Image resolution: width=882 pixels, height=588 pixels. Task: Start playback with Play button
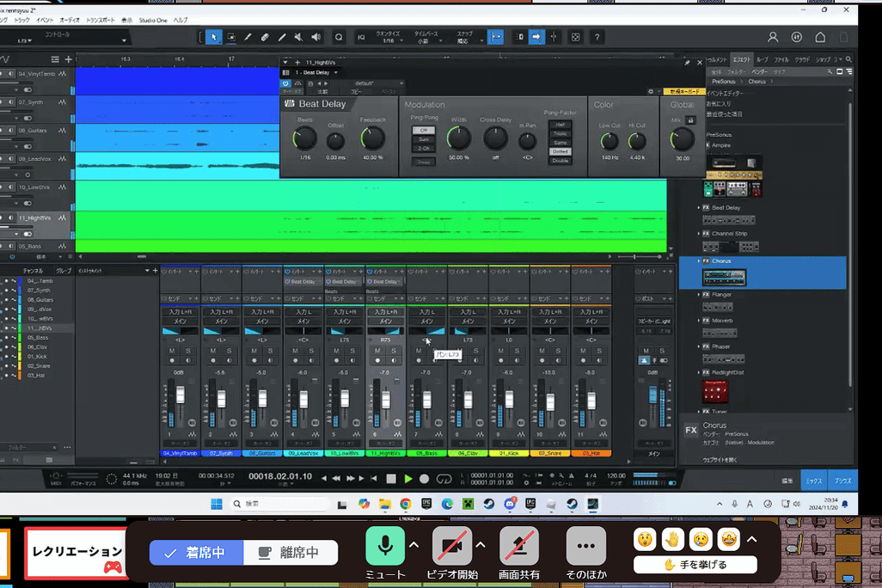click(408, 479)
